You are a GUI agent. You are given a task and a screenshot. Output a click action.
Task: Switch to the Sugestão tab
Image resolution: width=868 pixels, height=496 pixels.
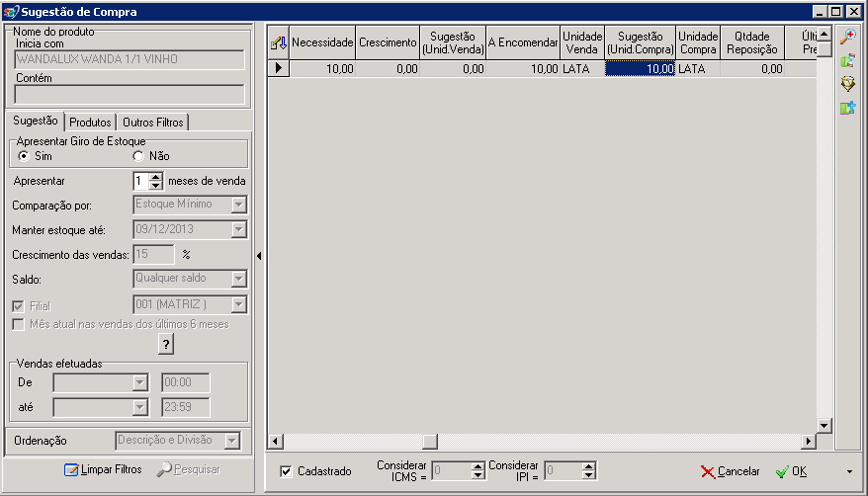(x=36, y=121)
